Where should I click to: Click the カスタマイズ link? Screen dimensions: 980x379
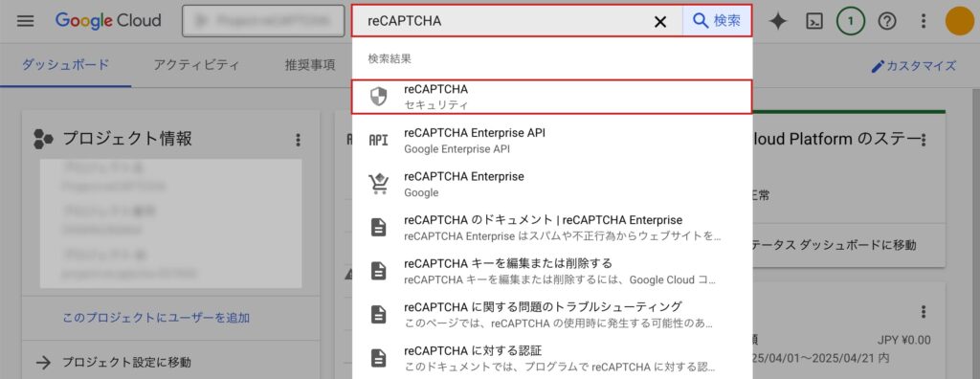pyautogui.click(x=914, y=66)
